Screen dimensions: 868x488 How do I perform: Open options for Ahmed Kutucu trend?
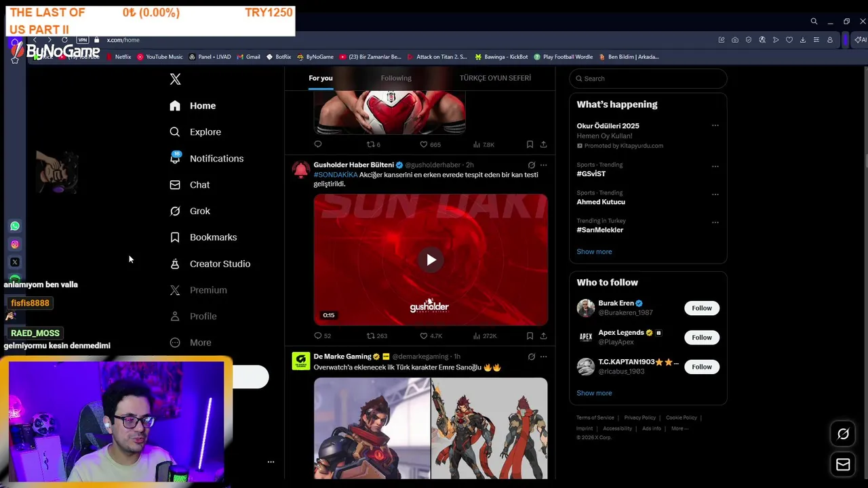point(715,194)
